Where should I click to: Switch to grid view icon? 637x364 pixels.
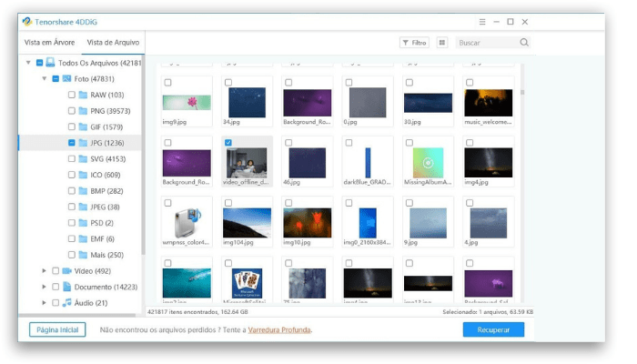[x=442, y=42]
